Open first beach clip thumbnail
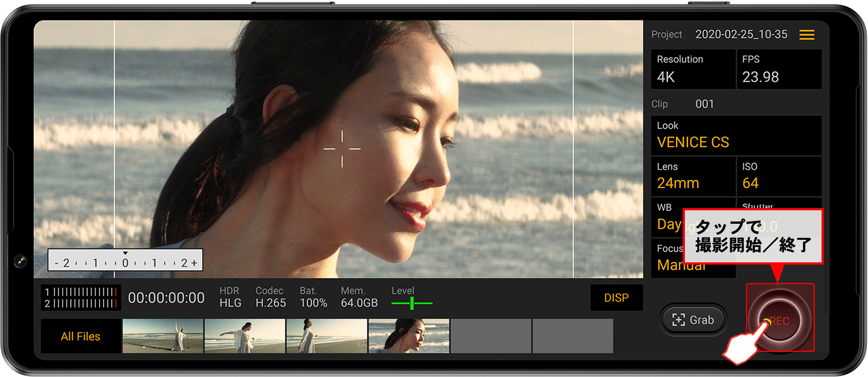868x377 pixels. [163, 336]
